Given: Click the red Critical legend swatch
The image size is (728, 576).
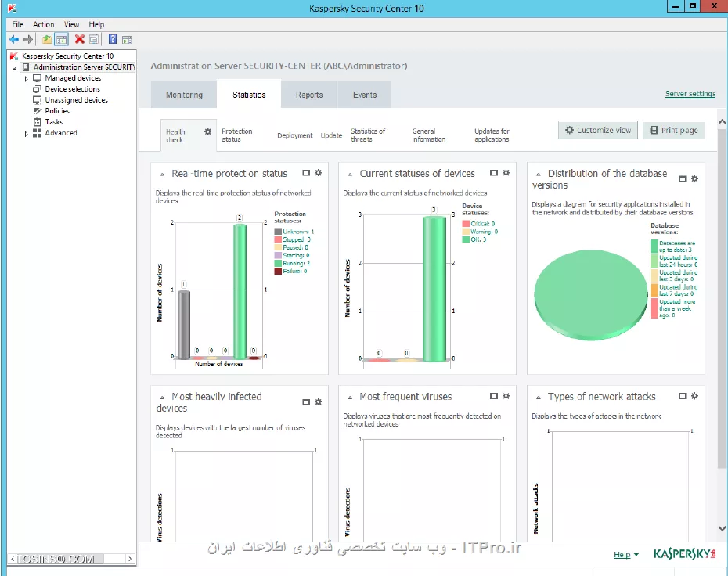Looking at the screenshot, I should click(x=466, y=224).
